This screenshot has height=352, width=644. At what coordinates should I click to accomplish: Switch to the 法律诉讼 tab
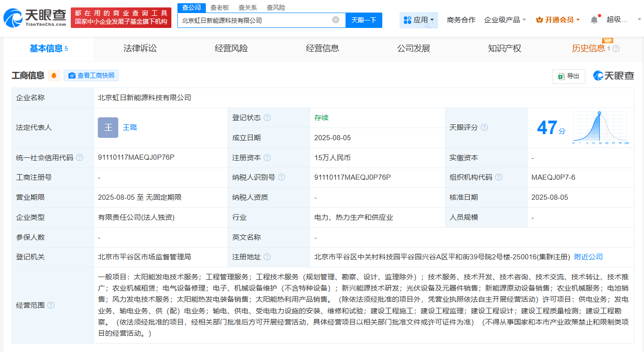click(140, 48)
